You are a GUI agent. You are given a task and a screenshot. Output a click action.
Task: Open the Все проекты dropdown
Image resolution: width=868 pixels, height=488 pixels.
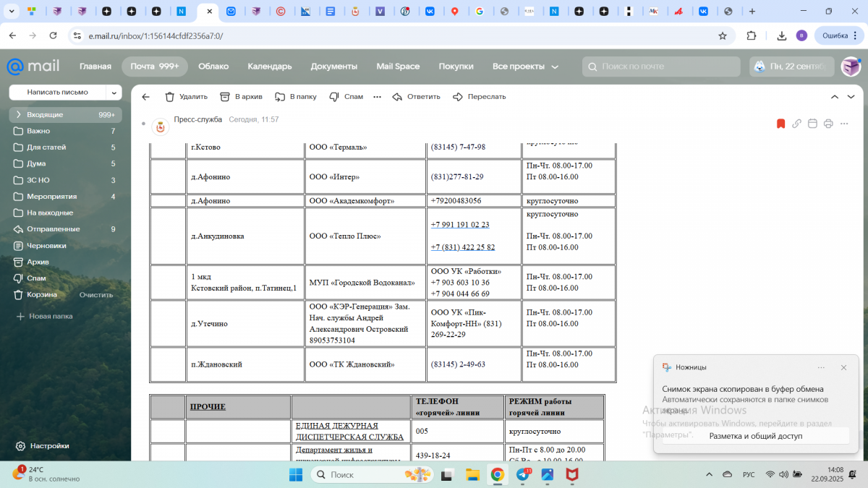525,67
